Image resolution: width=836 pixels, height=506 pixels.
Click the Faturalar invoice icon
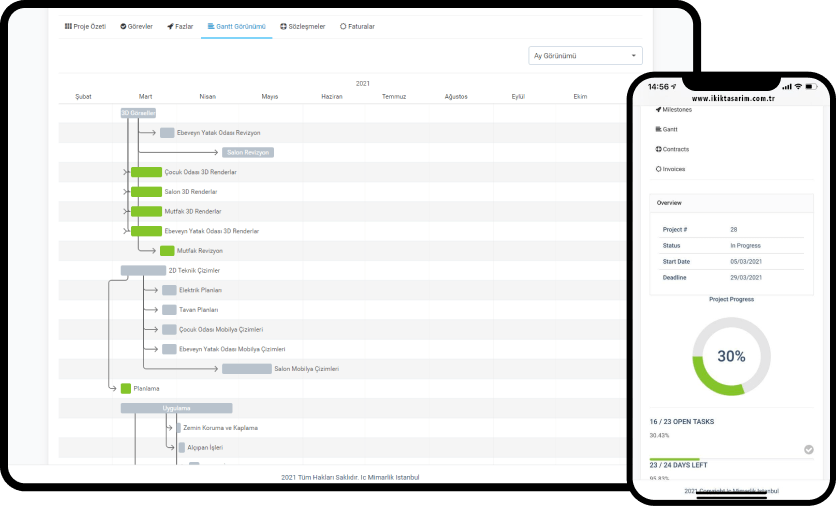tap(343, 26)
